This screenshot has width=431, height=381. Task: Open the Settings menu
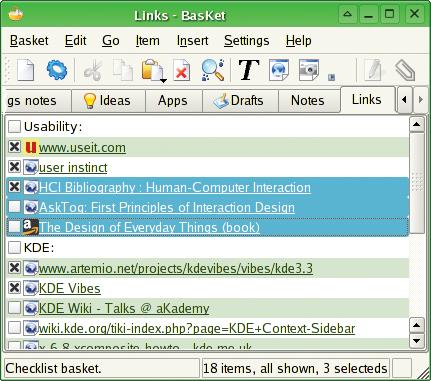pos(246,41)
